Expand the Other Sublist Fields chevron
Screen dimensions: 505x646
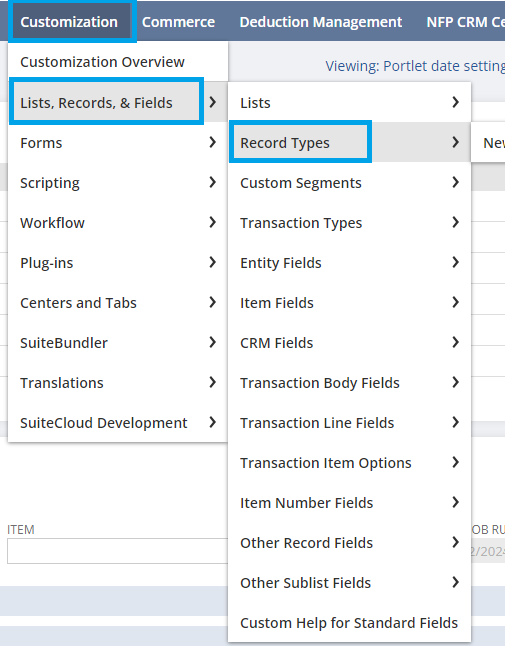point(455,582)
